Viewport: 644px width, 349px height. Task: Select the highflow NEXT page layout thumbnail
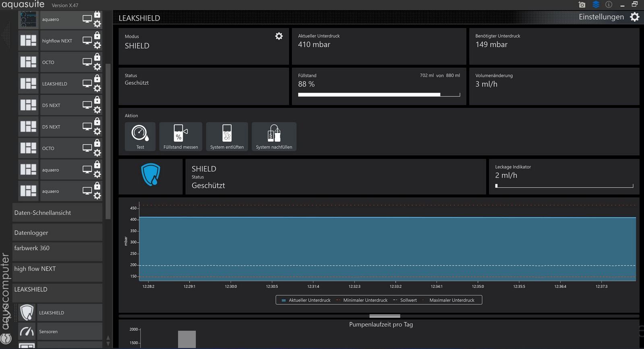28,41
